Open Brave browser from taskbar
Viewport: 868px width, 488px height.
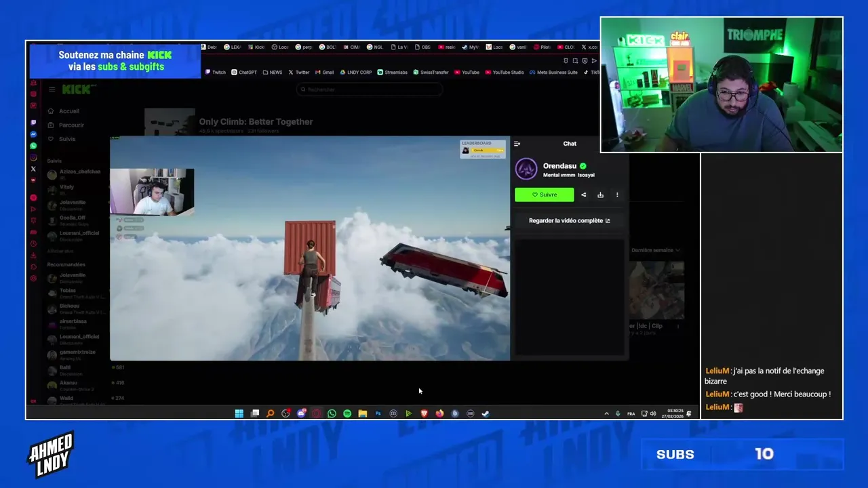pos(424,413)
